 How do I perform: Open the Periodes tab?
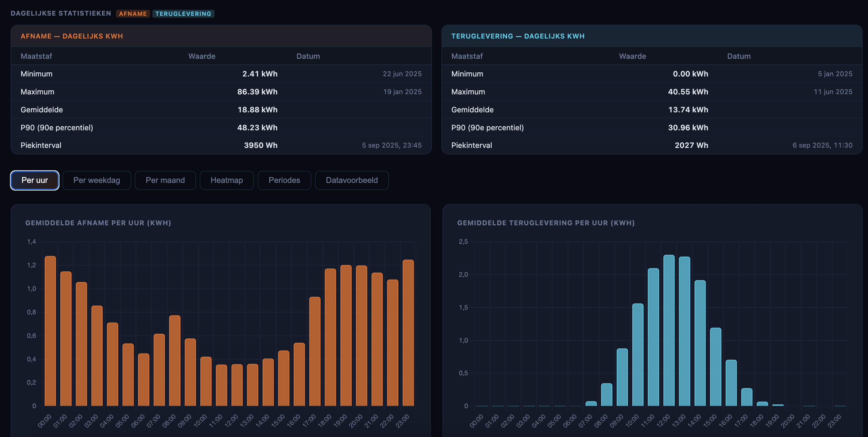pos(285,181)
